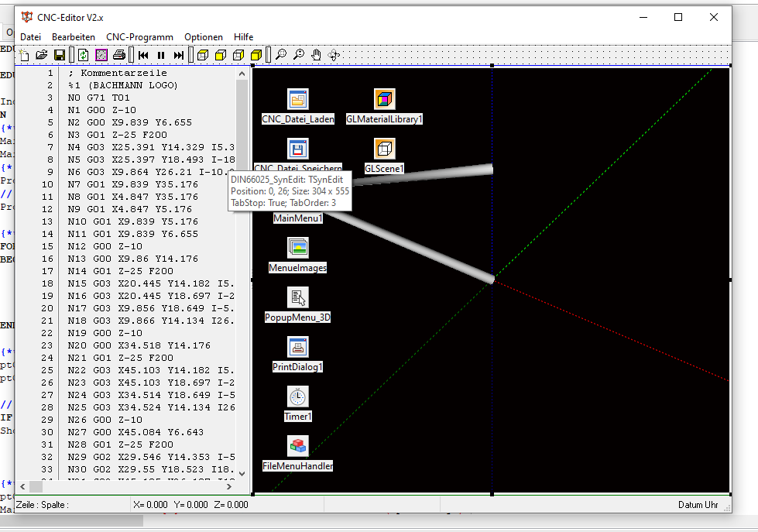Click the editor vertical scrollbar up arrow
758x532 pixels.
point(242,74)
